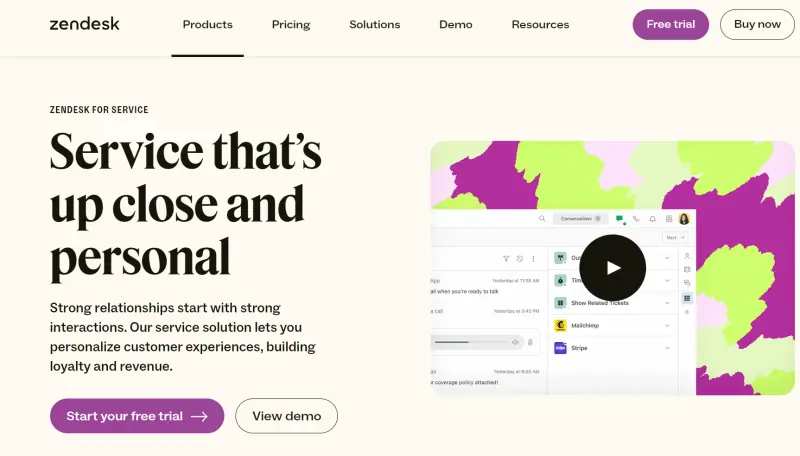This screenshot has width=800, height=456.
Task: Click the Stripe app icon
Action: (x=560, y=348)
